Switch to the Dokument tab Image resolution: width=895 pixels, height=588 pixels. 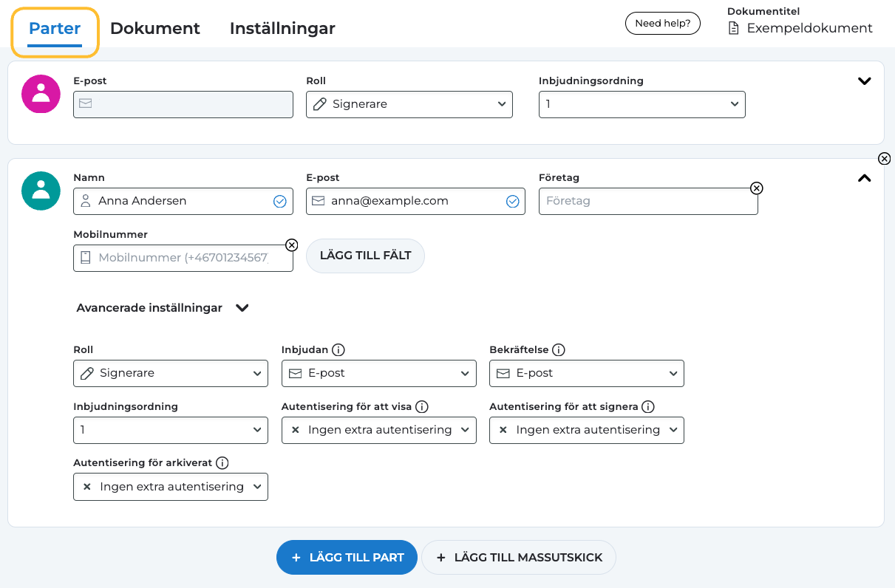(155, 28)
